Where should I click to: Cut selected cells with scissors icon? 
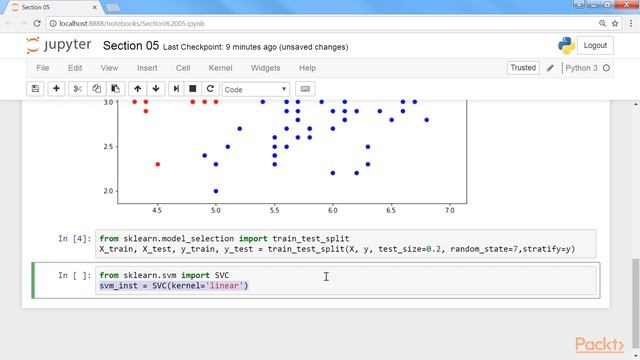point(78,89)
